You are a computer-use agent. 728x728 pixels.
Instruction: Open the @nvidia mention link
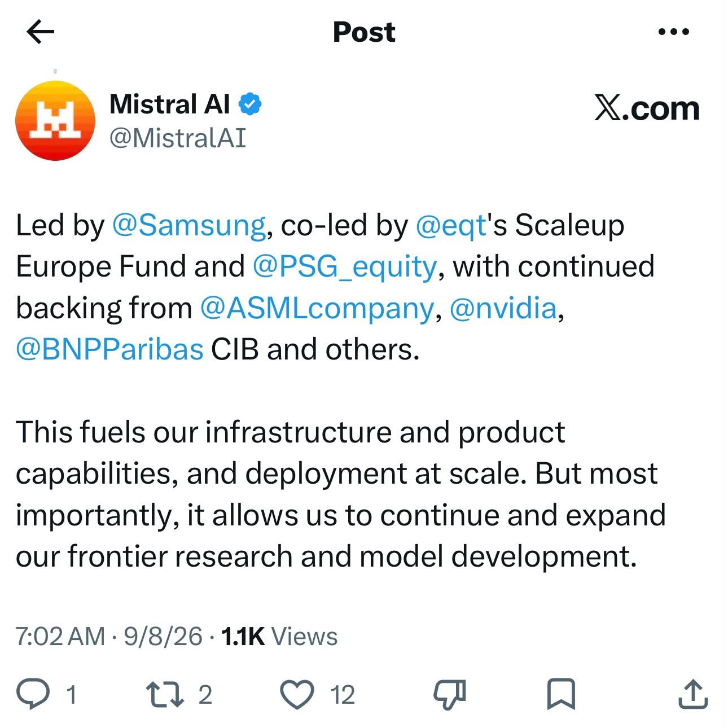tap(503, 308)
